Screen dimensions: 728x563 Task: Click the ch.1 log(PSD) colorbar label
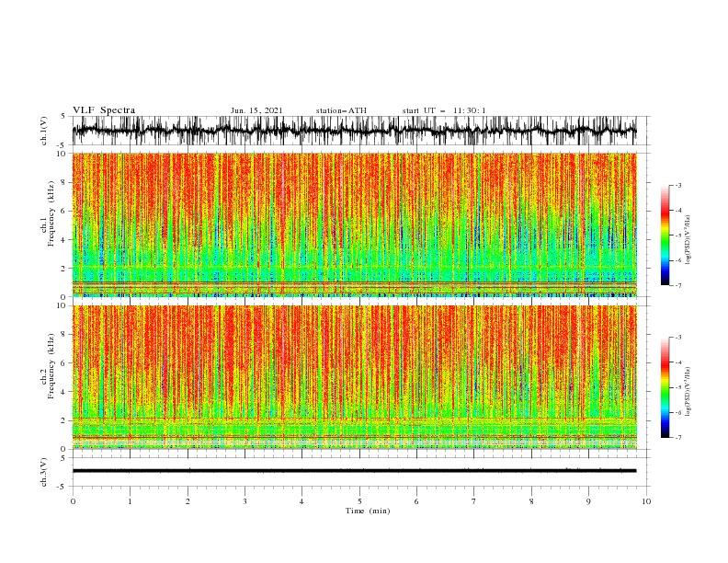(688, 240)
